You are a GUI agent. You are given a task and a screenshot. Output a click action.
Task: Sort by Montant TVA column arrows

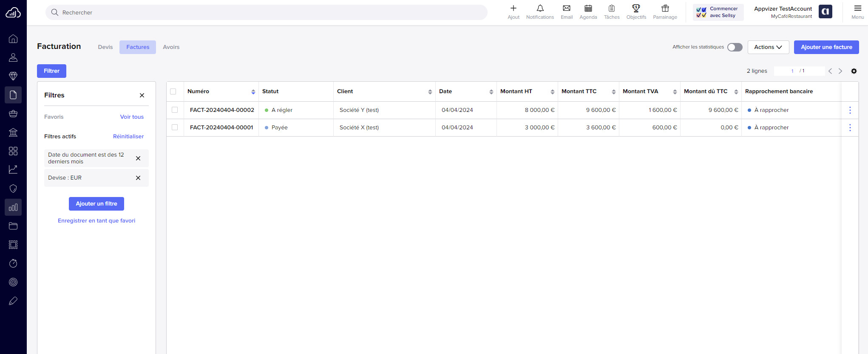point(675,92)
